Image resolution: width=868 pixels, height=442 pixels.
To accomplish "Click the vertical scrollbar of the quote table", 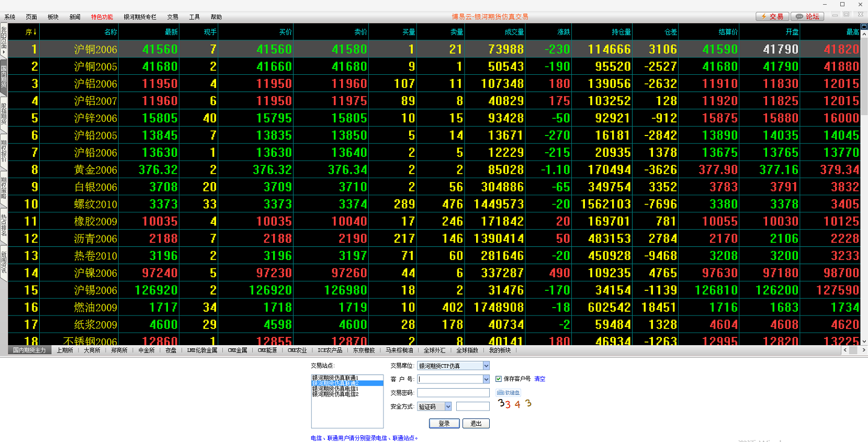I will pyautogui.click(x=864, y=76).
